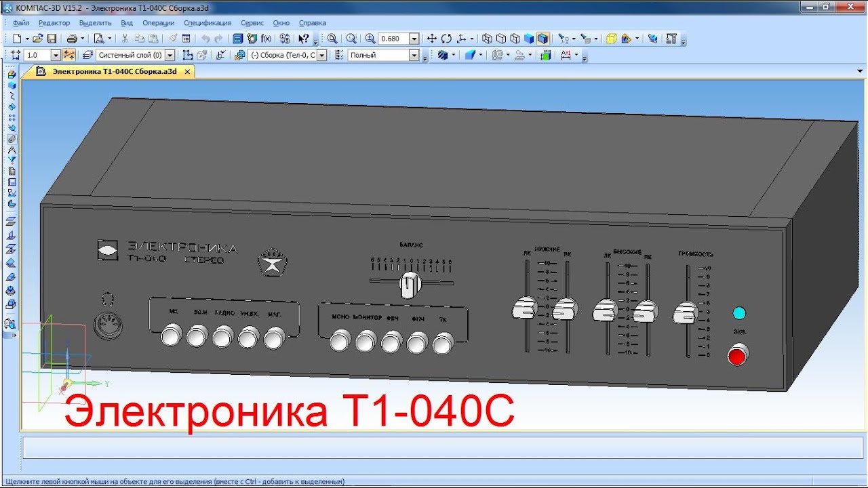The width and height of the screenshot is (868, 488).
Task: Open the Системный слой (0) layer dropdown
Action: point(170,56)
